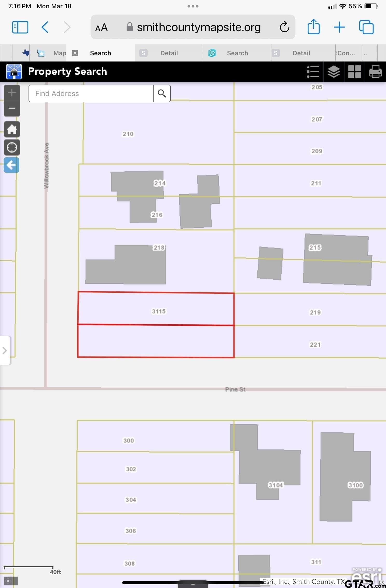
Task: Print the map with printer icon
Action: point(375,72)
